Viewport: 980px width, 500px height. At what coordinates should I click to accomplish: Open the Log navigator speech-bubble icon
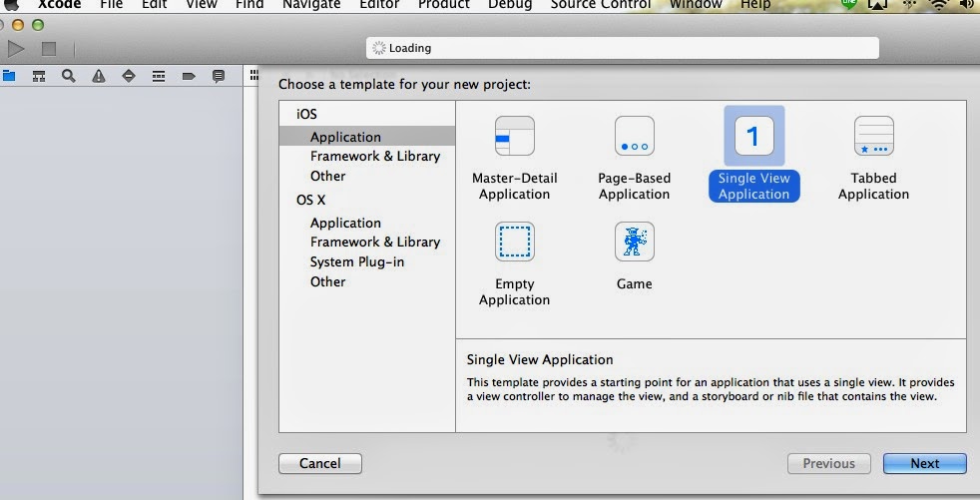click(x=219, y=76)
